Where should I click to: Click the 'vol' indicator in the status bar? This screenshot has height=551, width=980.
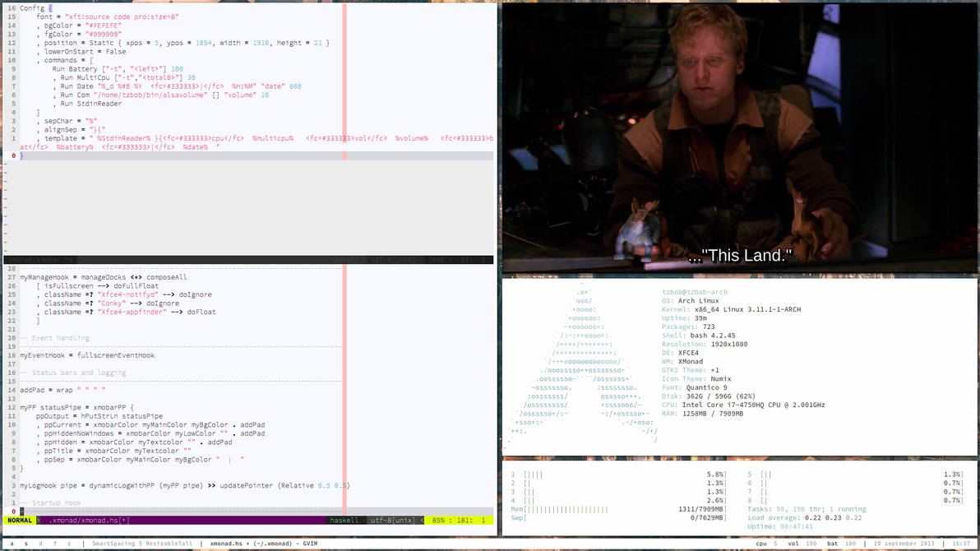[x=793, y=544]
